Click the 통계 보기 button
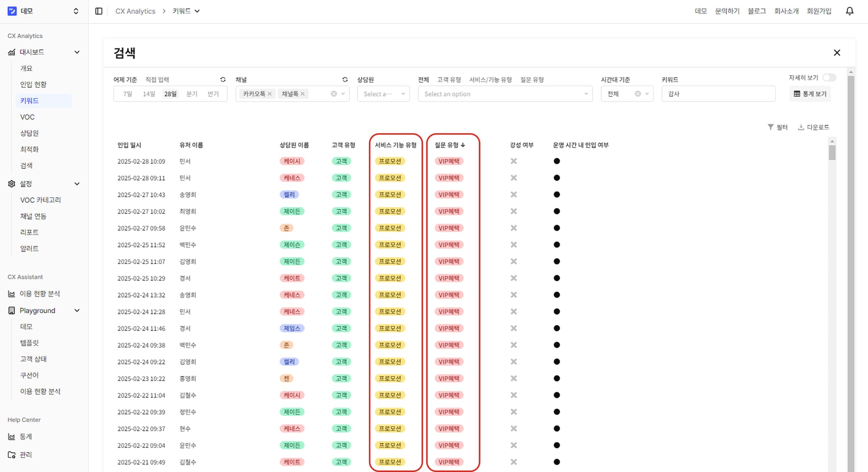 (810, 94)
